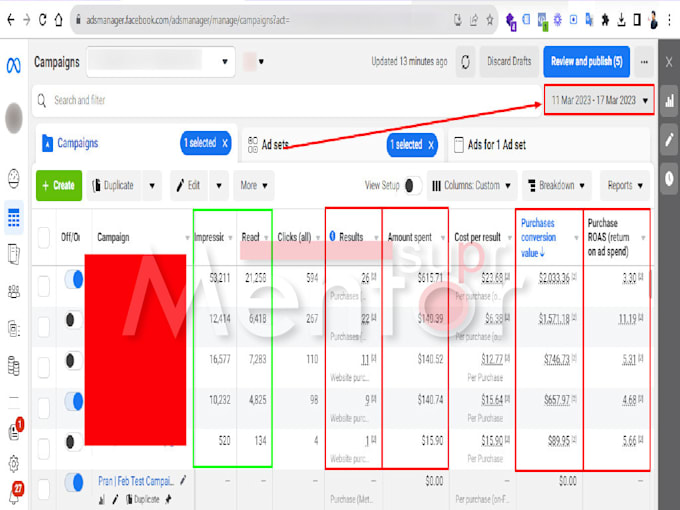Expand the Edit dropdown arrow

point(219,186)
